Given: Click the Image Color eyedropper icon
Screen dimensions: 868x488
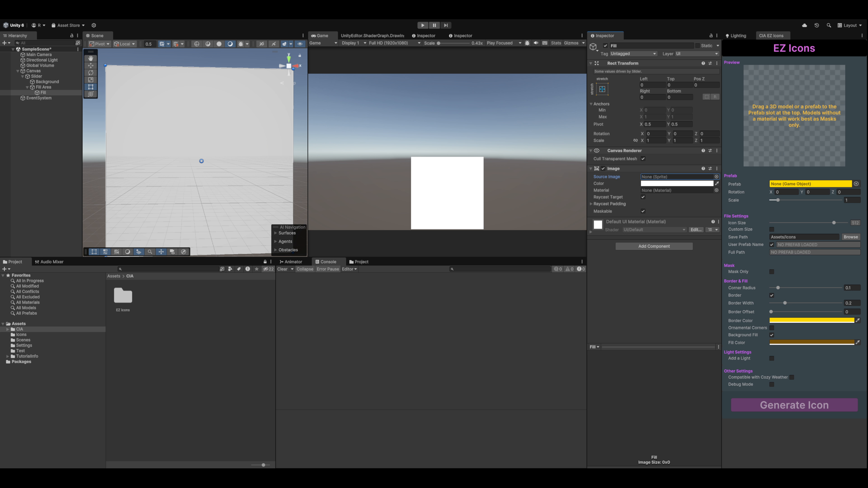Looking at the screenshot, I should click(717, 183).
